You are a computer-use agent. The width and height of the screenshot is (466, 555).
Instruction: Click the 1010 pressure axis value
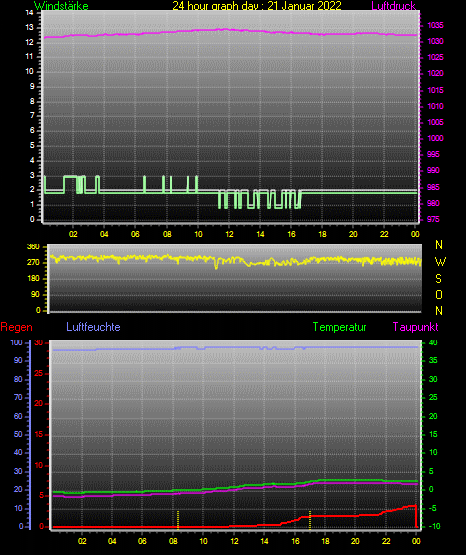(436, 106)
